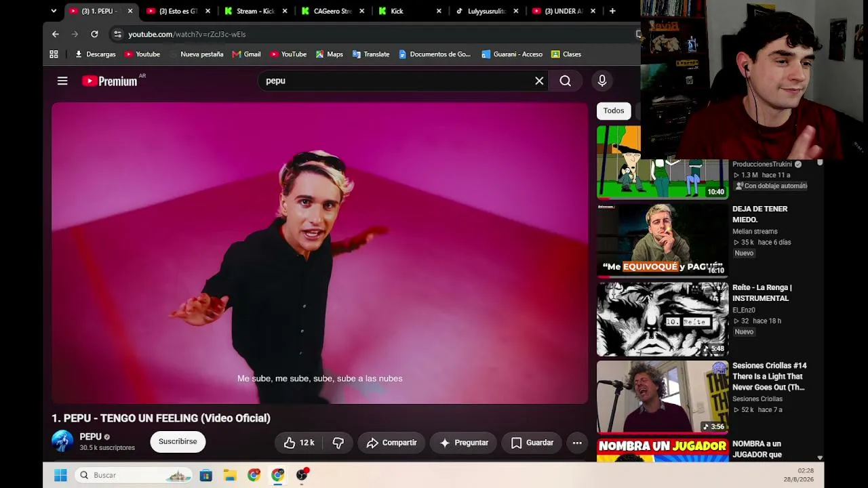Open the Chrome apps grid shortcut
868x488 pixels.
[54, 54]
